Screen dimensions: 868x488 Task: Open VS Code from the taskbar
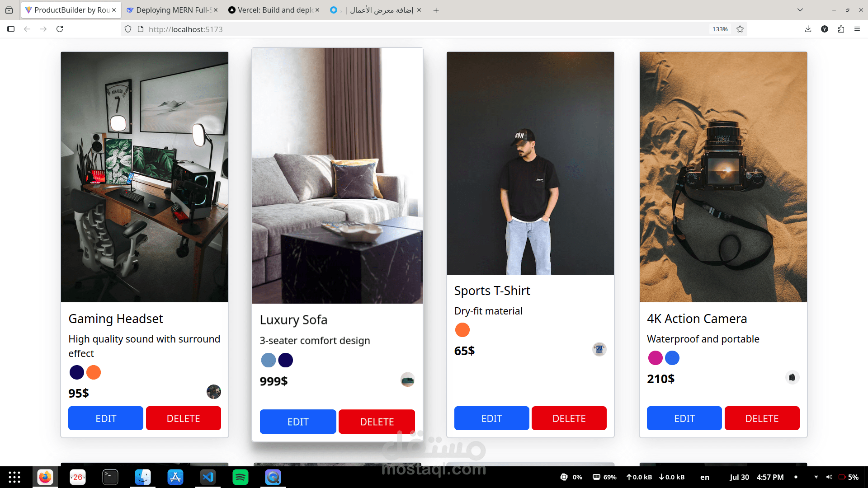point(208,477)
